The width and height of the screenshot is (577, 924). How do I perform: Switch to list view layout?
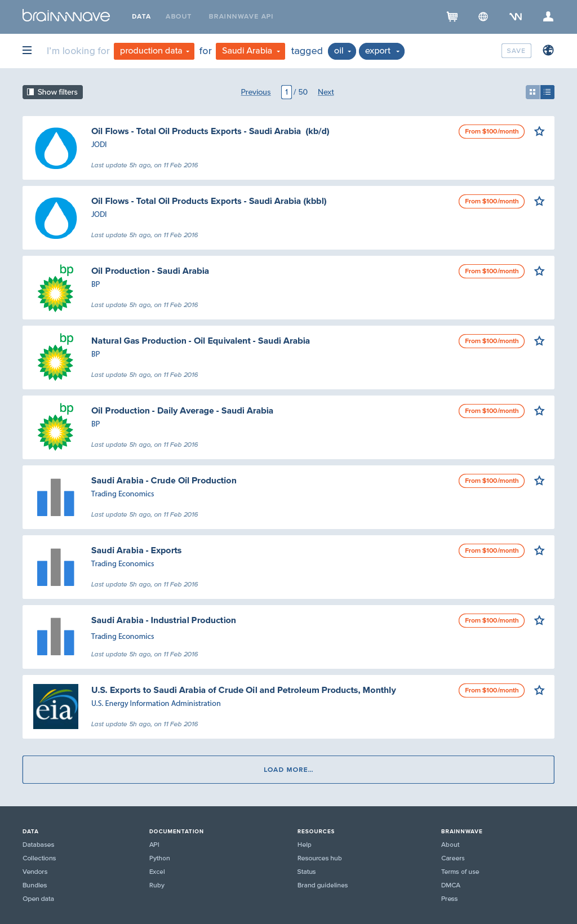pyautogui.click(x=547, y=92)
